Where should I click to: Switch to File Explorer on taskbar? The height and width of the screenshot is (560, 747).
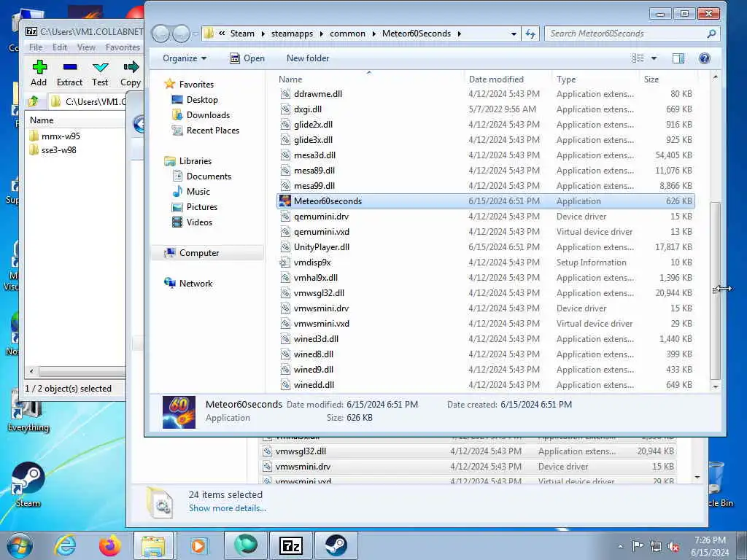(153, 545)
